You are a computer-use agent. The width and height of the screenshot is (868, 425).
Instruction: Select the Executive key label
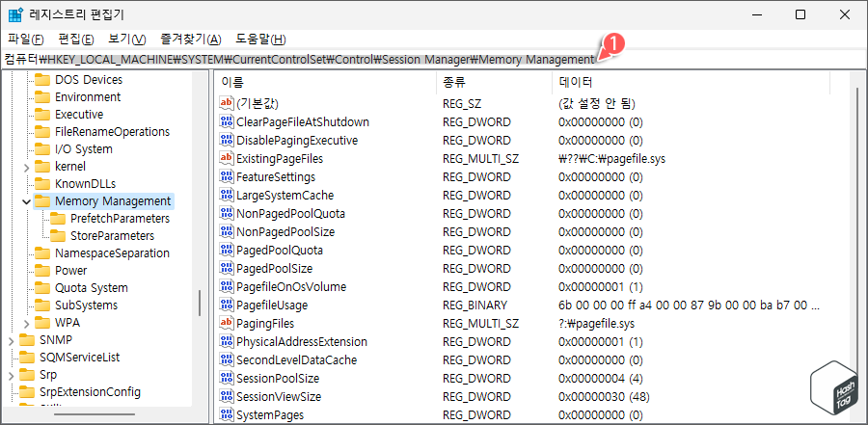point(79,115)
